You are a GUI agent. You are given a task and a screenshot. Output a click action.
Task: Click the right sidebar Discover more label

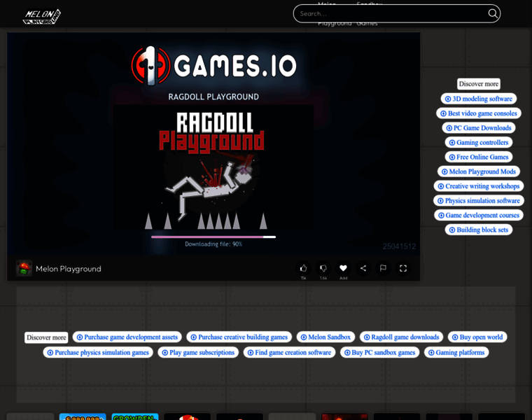pos(478,84)
